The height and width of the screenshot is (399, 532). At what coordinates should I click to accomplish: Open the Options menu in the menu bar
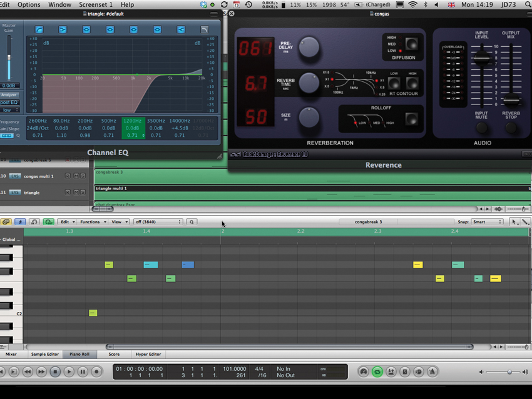(29, 4)
